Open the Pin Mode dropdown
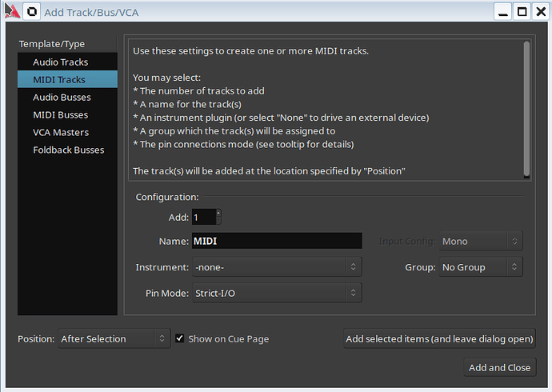The height and width of the screenshot is (392, 552). pyautogui.click(x=276, y=294)
